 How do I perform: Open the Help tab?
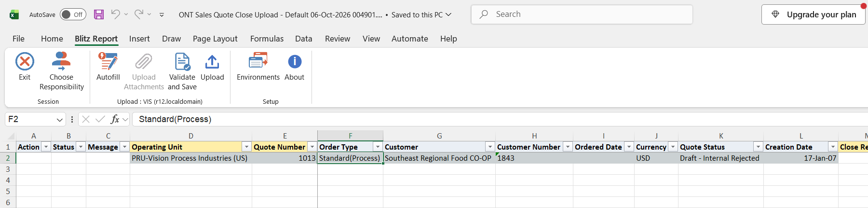448,39
